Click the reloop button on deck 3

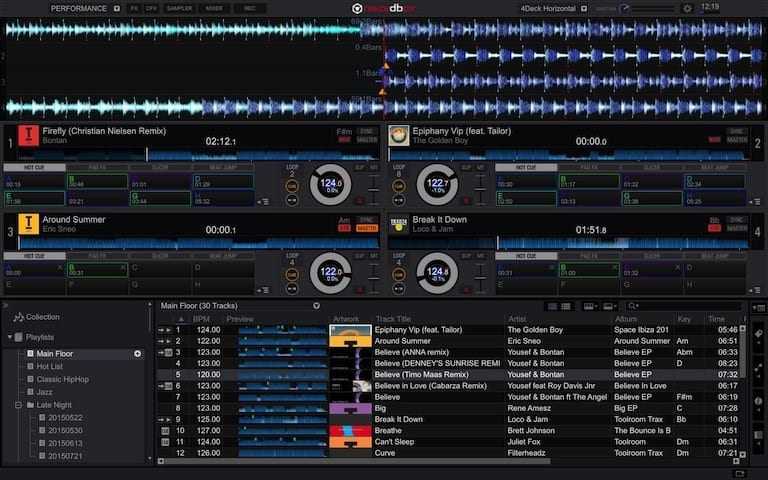(x=292, y=288)
